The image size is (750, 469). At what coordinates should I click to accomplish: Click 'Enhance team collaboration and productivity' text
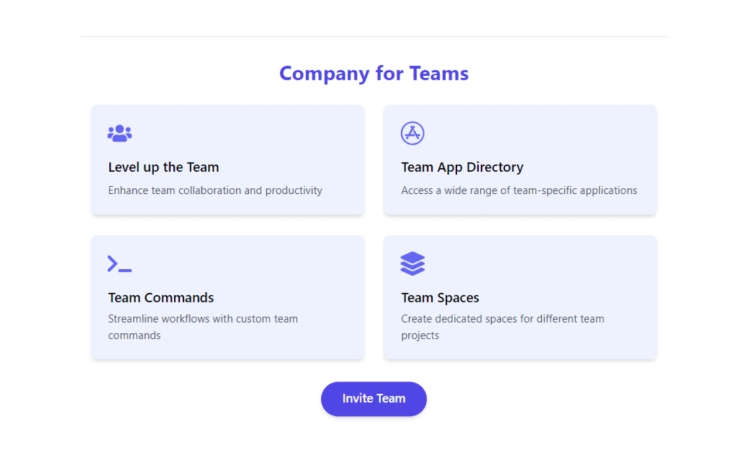[215, 190]
